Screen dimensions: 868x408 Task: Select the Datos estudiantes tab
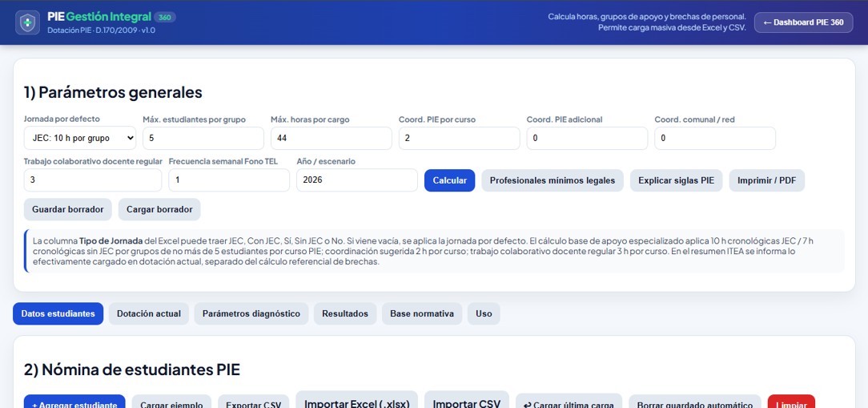point(58,313)
